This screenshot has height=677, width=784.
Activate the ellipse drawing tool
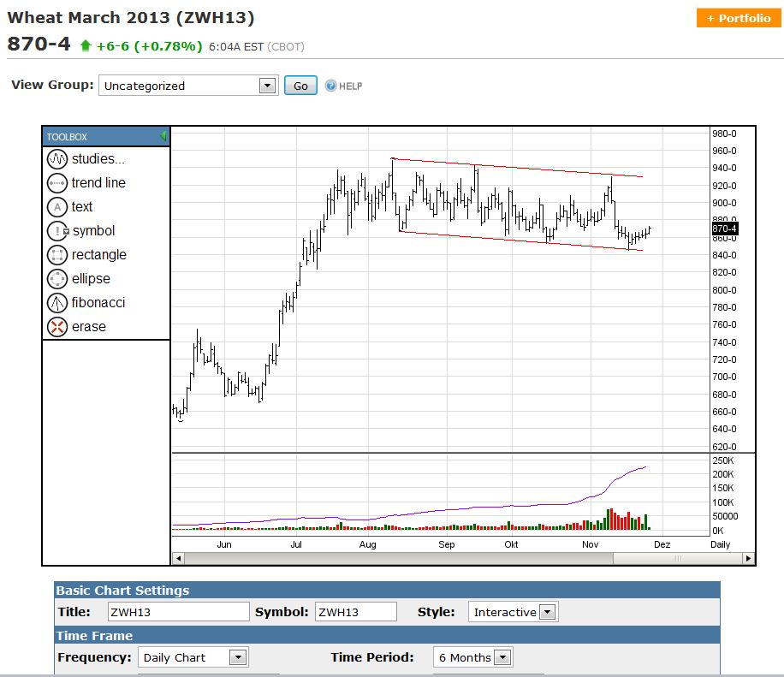click(79, 279)
